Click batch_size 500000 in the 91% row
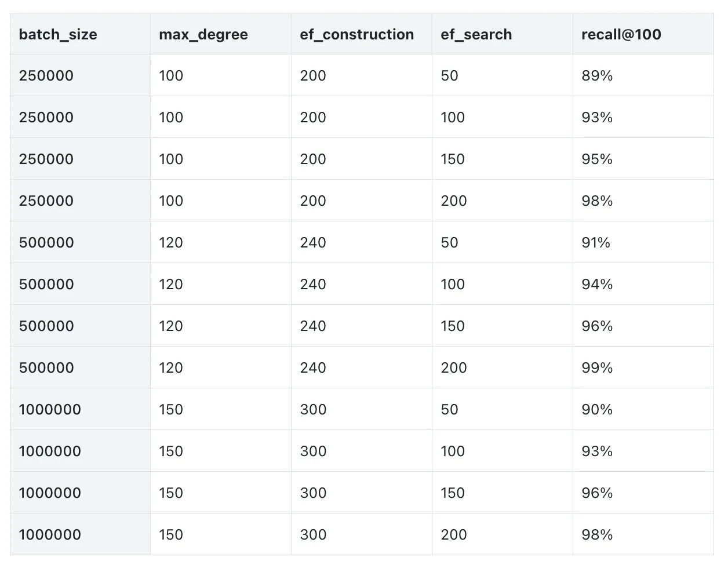Viewport: 728px width, 568px height. [x=46, y=243]
